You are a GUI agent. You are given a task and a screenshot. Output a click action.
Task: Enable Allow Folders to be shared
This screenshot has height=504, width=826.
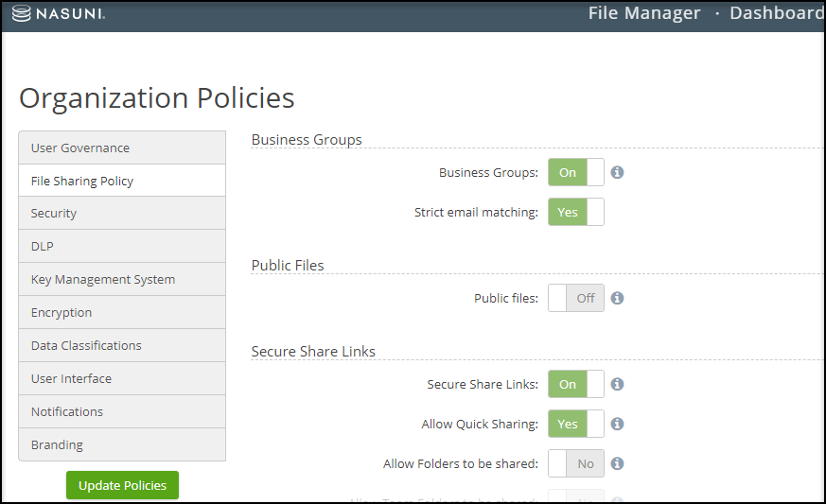tap(576, 464)
